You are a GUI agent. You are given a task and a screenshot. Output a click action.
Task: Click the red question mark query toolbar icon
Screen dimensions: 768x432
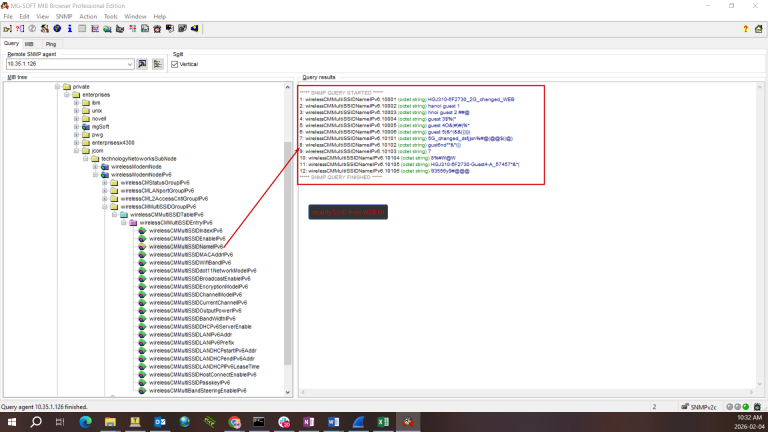pyautogui.click(x=20, y=29)
